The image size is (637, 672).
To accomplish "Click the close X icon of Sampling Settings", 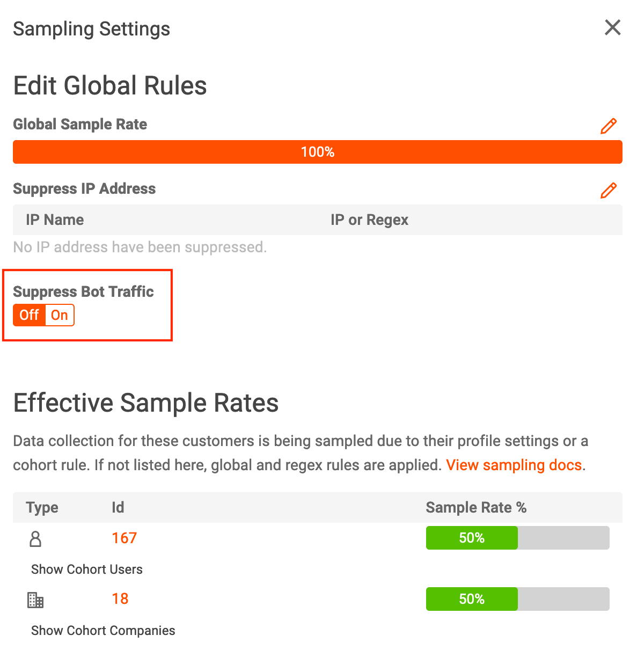I will click(612, 27).
